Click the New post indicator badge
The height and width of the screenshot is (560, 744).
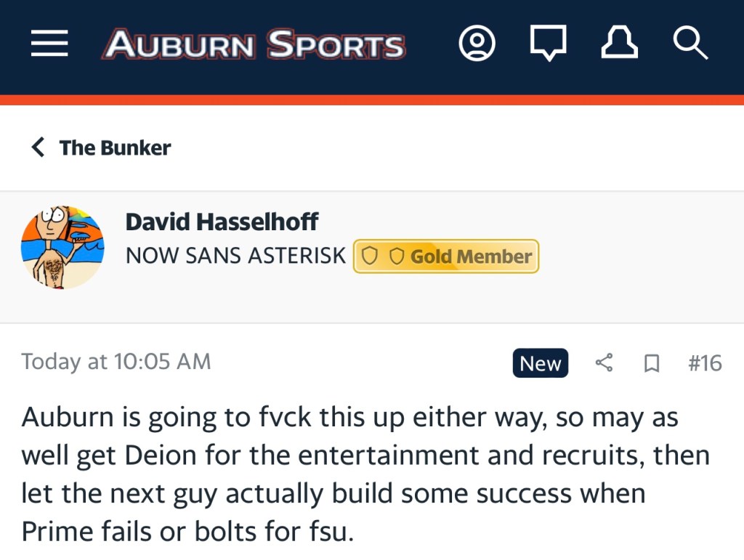541,363
